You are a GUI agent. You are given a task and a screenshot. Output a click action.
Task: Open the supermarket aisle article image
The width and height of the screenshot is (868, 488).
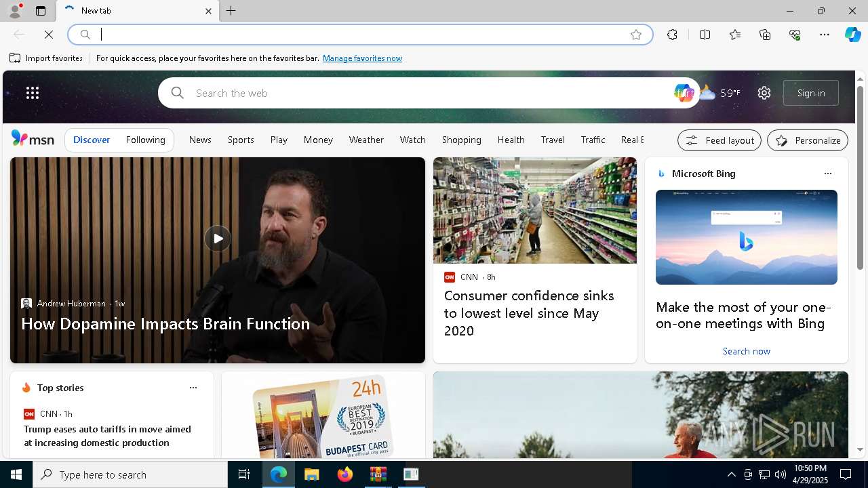click(535, 210)
